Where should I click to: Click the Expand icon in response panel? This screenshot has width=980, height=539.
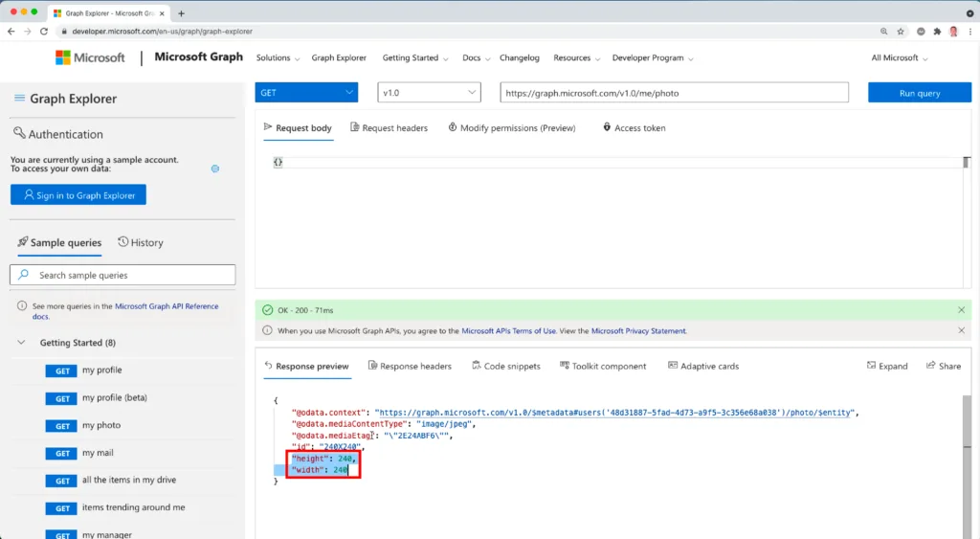point(886,366)
